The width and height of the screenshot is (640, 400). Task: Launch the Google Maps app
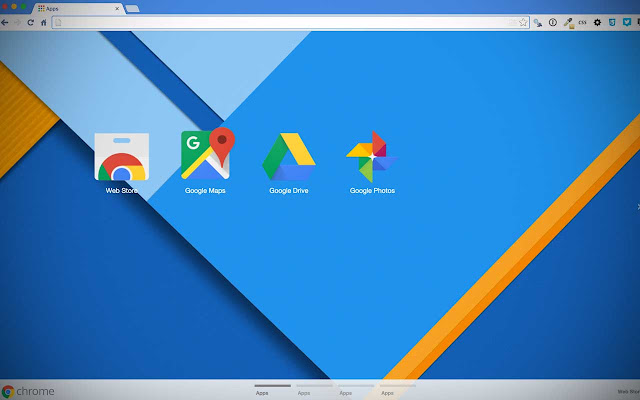[x=208, y=153]
